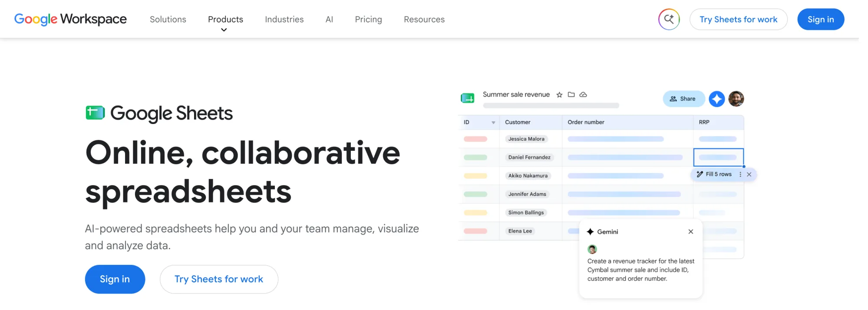Click the Summer sale revenue title

tap(516, 95)
